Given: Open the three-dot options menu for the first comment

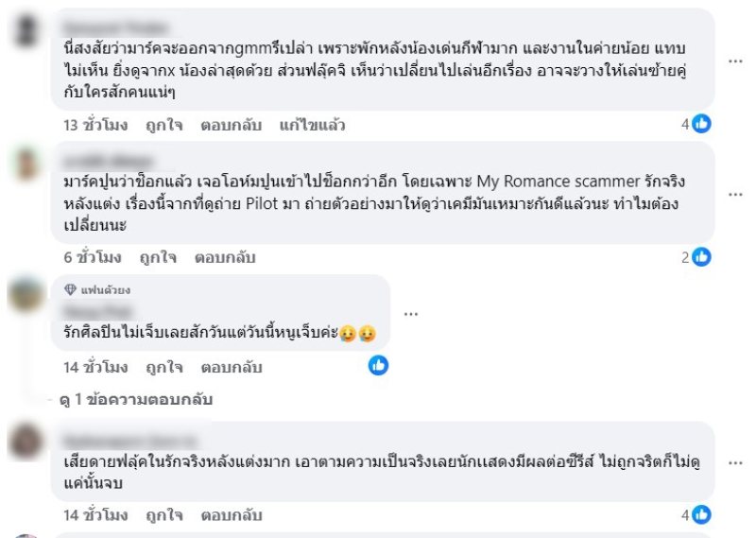Looking at the screenshot, I should (735, 60).
